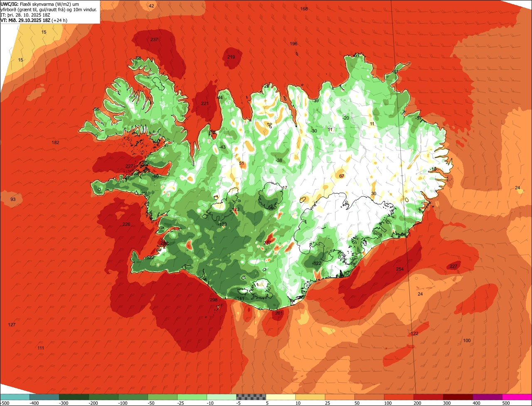The width and height of the screenshot is (532, 406).
Task: Click the red swatch between 200 and 300
Action: coord(428,397)
